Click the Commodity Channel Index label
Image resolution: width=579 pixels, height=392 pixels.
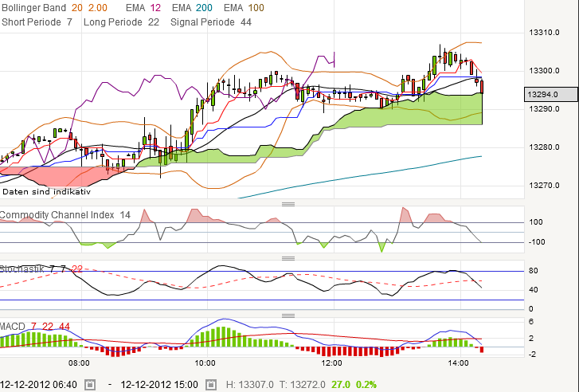tap(57, 215)
